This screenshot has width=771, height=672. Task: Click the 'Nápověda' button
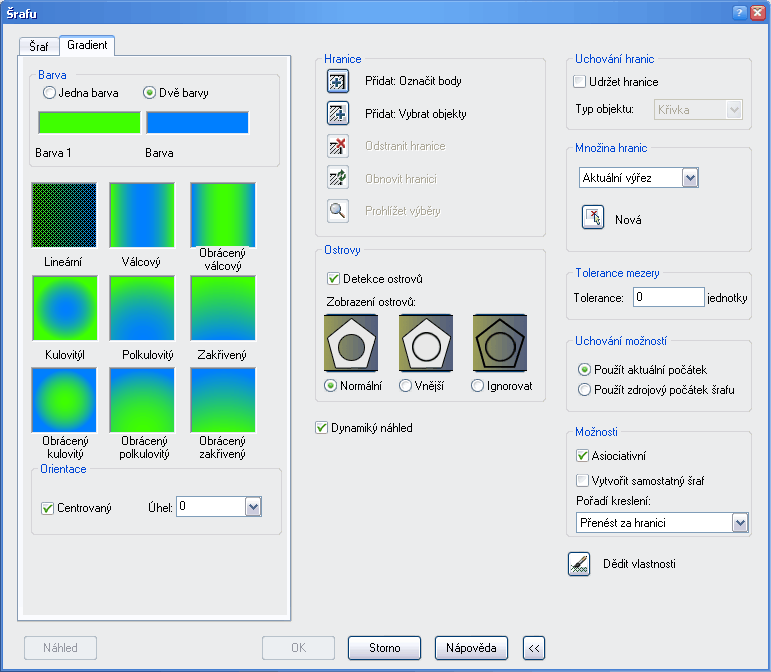tap(471, 648)
